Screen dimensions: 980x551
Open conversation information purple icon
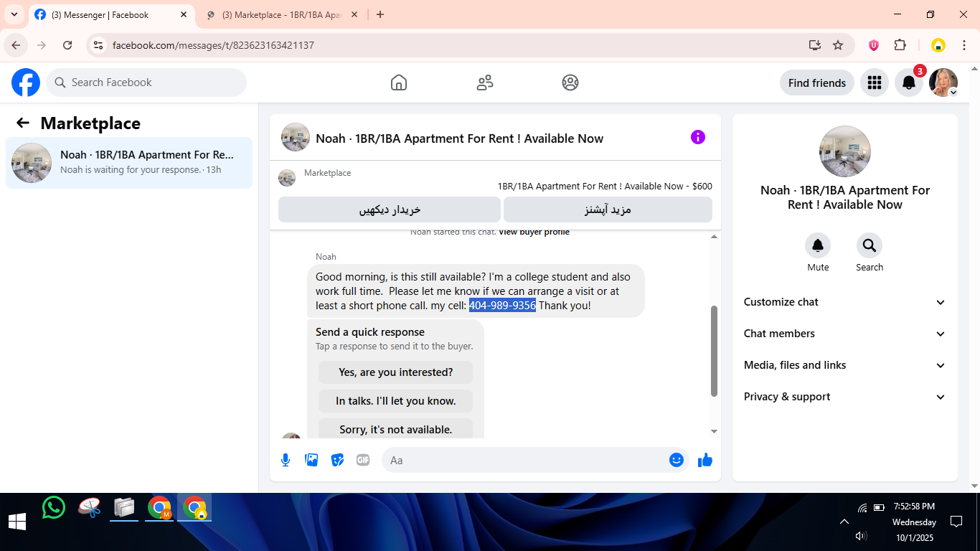tap(698, 137)
